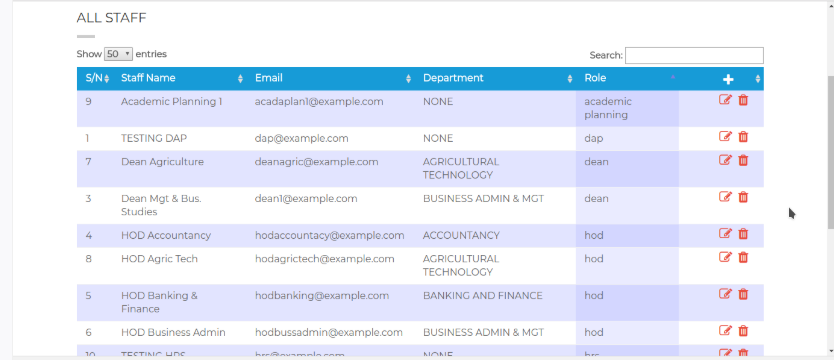
Task: Click the TESTING DAP name cell
Action: 180,138
